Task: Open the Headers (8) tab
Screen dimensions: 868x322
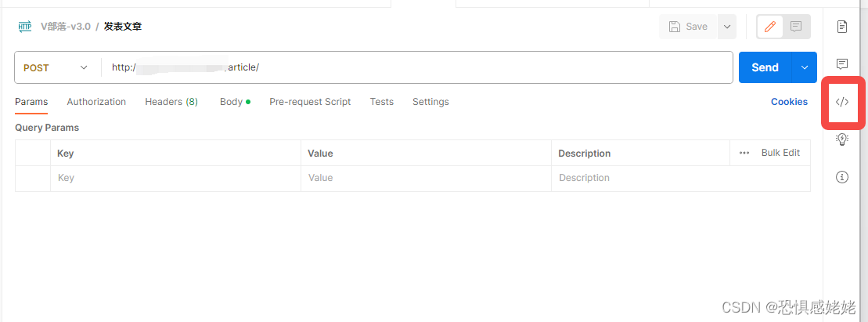Action: click(171, 102)
